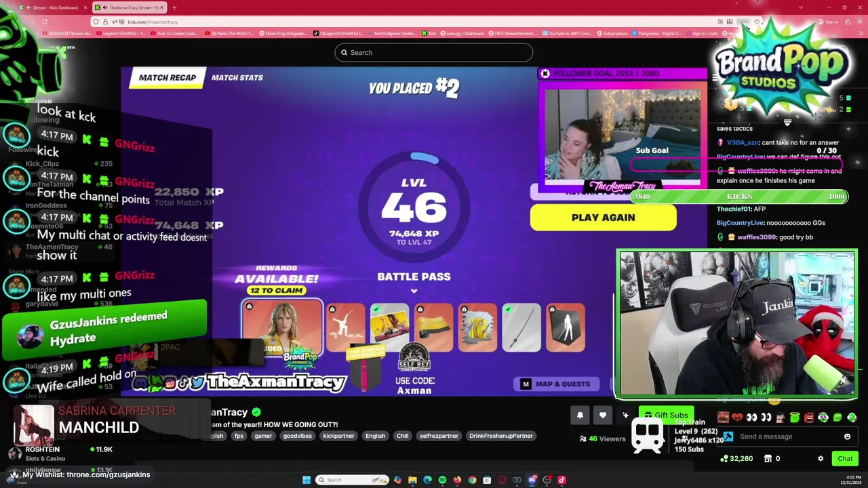Select the red angry face emote
868x488 pixels.
pyautogui.click(x=809, y=418)
